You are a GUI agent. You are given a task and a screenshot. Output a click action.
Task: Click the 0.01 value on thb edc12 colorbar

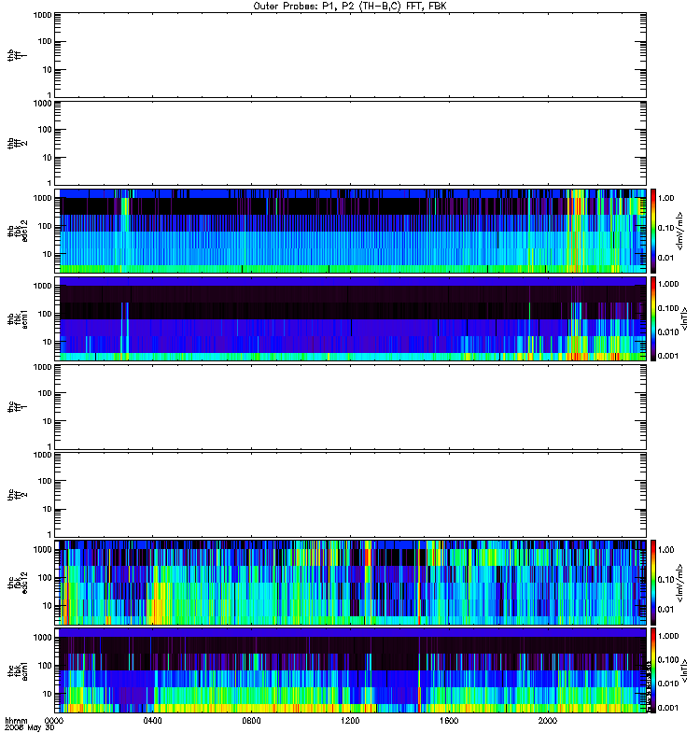click(x=665, y=258)
